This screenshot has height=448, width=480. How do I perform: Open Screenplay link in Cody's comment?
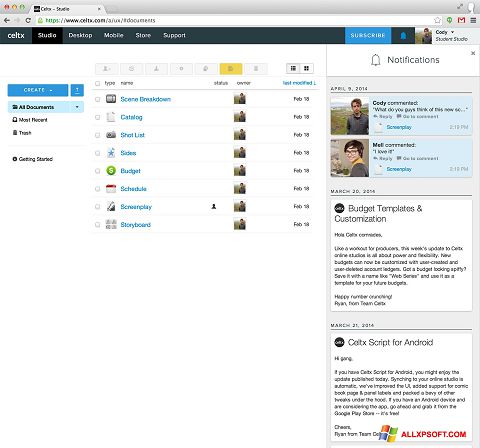click(399, 127)
